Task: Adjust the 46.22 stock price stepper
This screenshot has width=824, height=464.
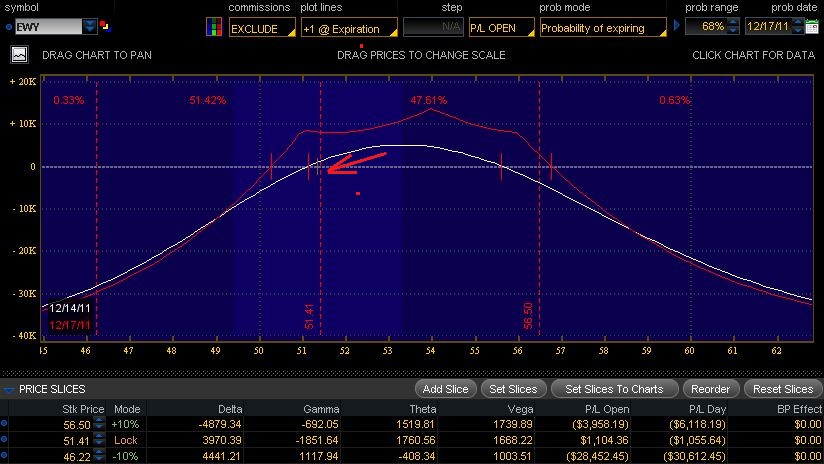Action: tap(99, 456)
